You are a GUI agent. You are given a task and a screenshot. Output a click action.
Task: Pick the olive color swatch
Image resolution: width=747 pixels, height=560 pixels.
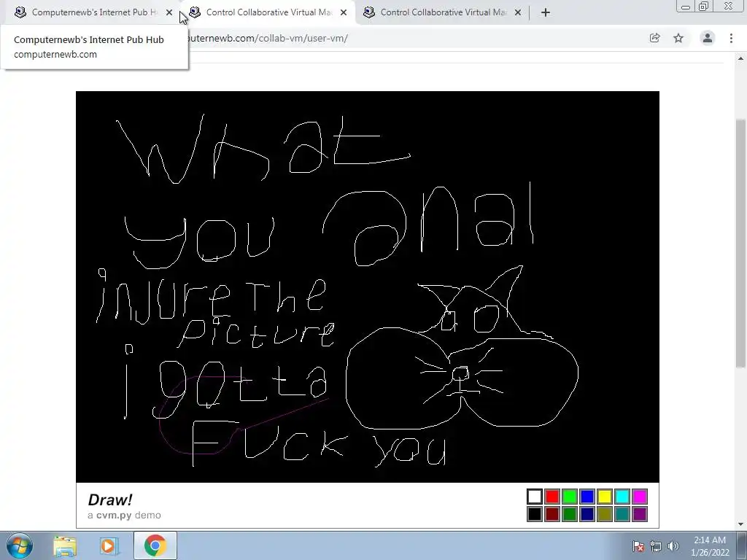[605, 514]
